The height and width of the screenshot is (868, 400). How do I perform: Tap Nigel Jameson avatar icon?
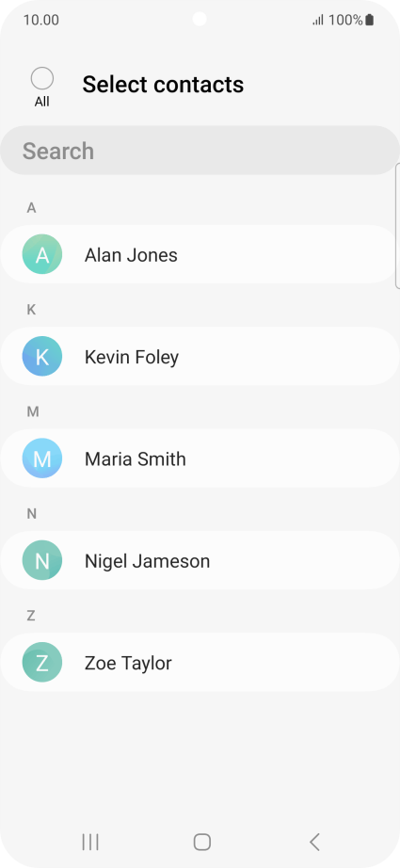pyautogui.click(x=42, y=560)
